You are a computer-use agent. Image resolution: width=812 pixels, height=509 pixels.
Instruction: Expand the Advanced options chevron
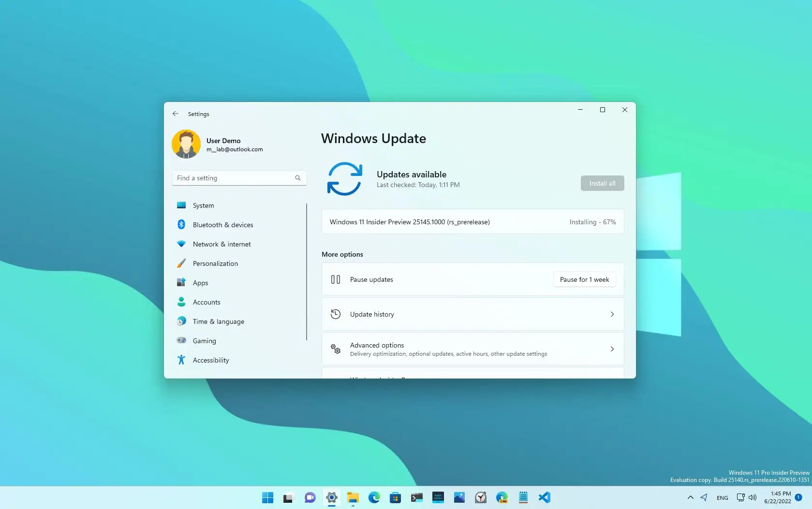coord(612,349)
